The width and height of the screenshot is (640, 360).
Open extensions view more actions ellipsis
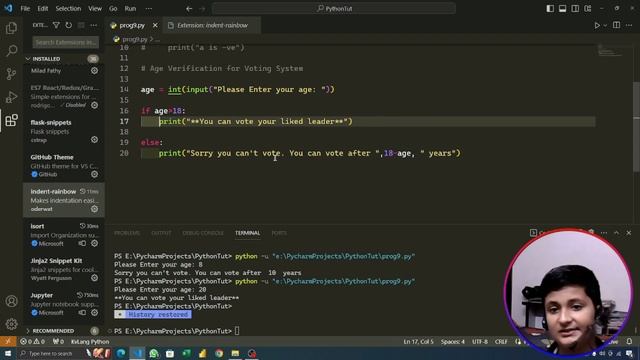click(x=94, y=25)
